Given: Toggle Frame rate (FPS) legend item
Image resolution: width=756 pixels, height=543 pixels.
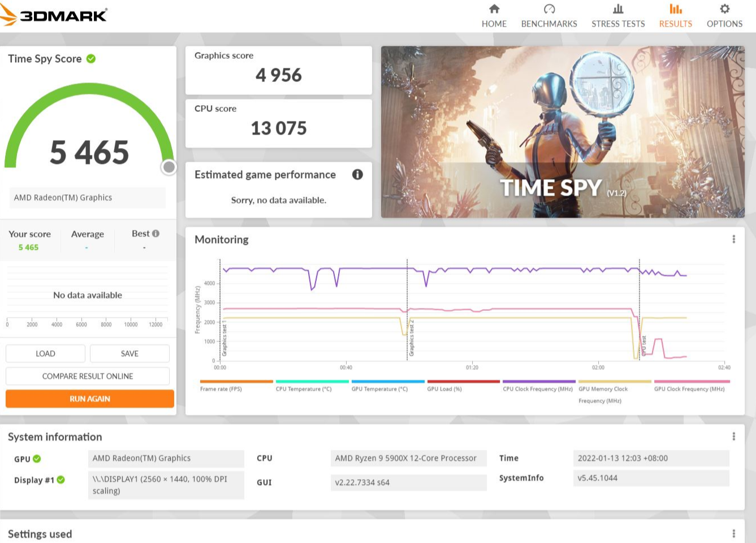Looking at the screenshot, I should [236, 385].
